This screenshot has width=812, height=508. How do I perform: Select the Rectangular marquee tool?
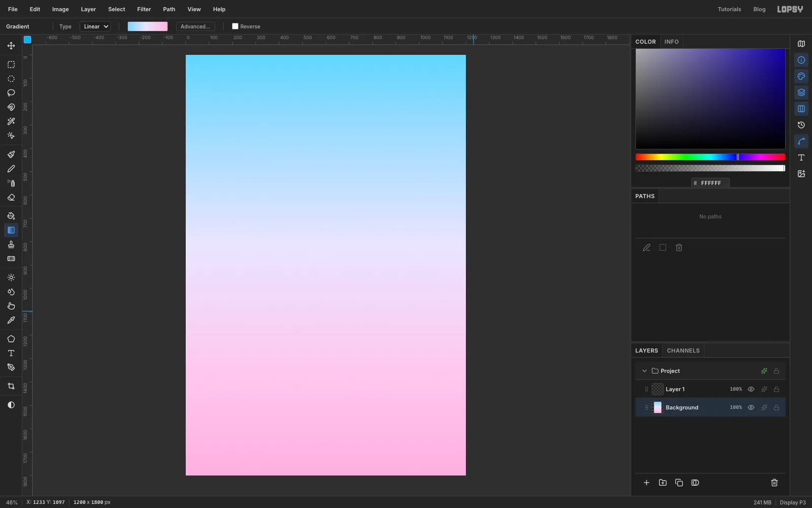11,65
